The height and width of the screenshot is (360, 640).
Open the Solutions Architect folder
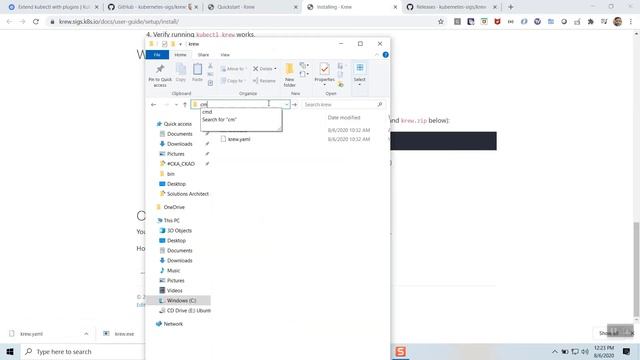187,194
